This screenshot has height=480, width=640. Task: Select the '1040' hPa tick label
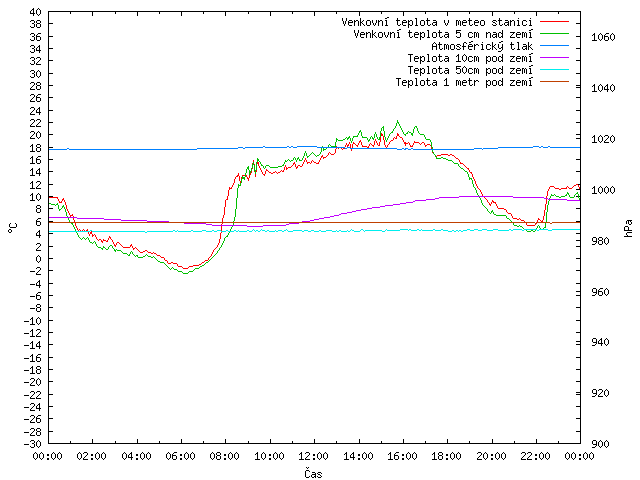click(603, 88)
